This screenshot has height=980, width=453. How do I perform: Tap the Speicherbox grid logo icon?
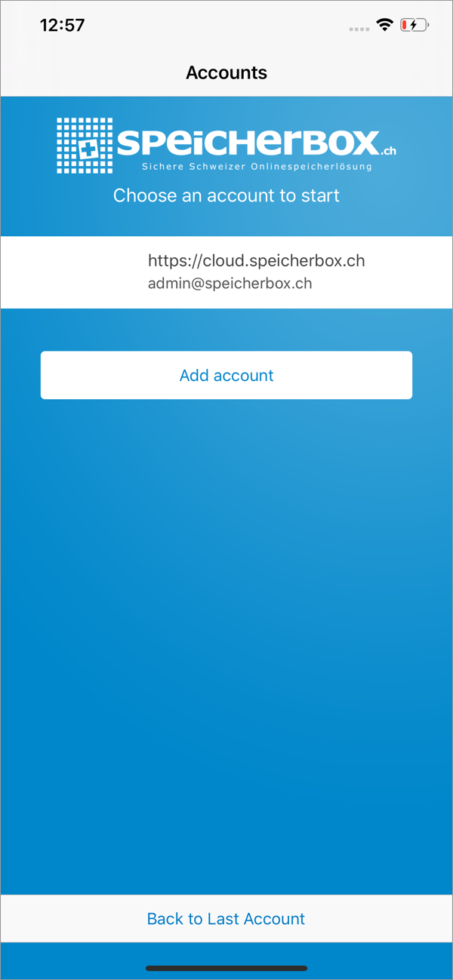[x=85, y=146]
